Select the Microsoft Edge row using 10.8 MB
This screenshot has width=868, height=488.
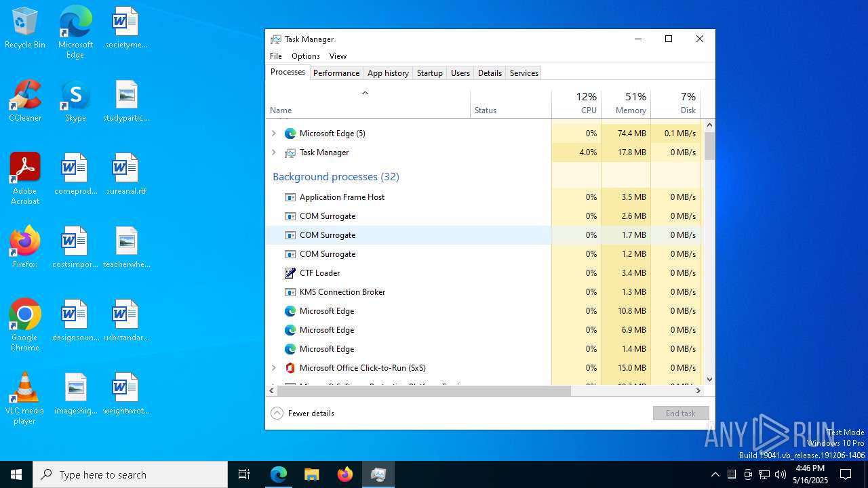485,311
